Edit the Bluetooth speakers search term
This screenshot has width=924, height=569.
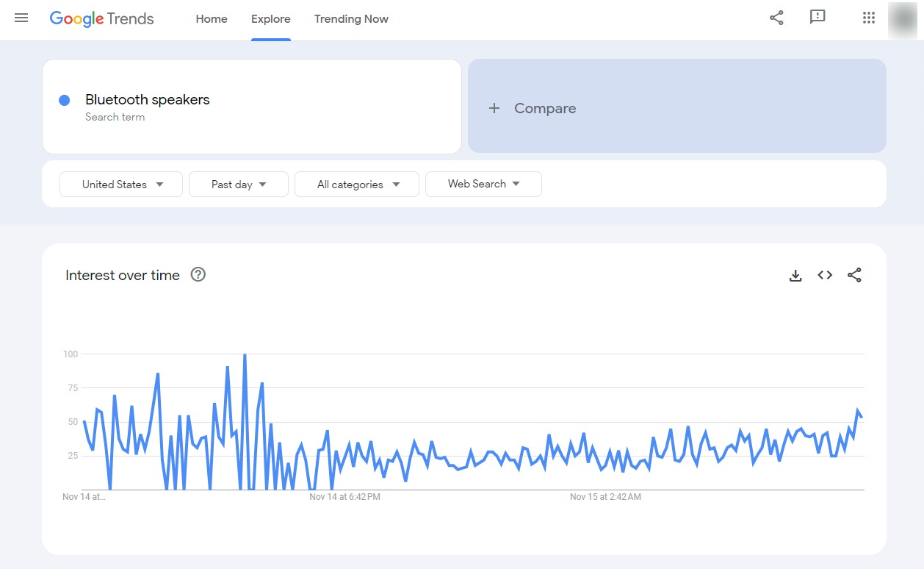click(252, 107)
